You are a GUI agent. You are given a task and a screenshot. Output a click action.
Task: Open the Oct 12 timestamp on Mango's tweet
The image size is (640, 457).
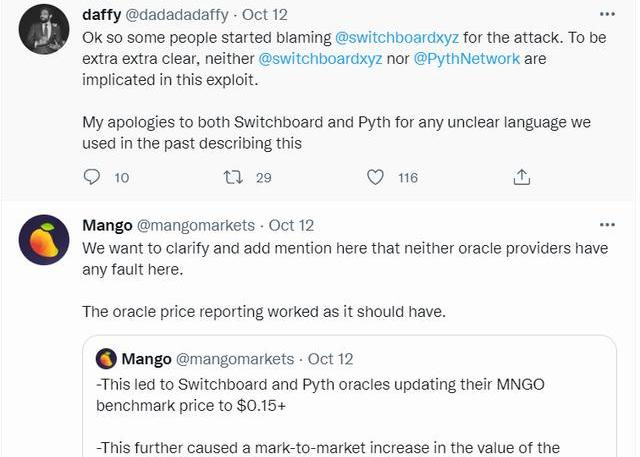[291, 225]
